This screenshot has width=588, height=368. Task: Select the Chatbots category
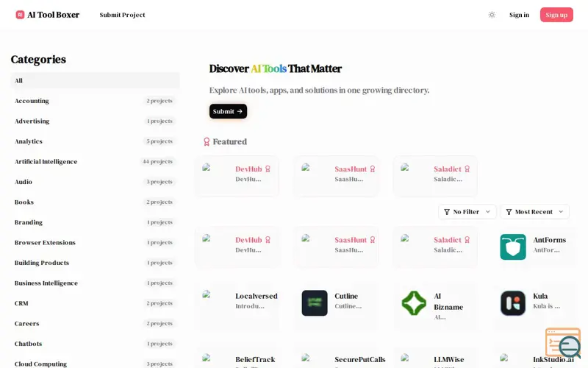[95, 344]
